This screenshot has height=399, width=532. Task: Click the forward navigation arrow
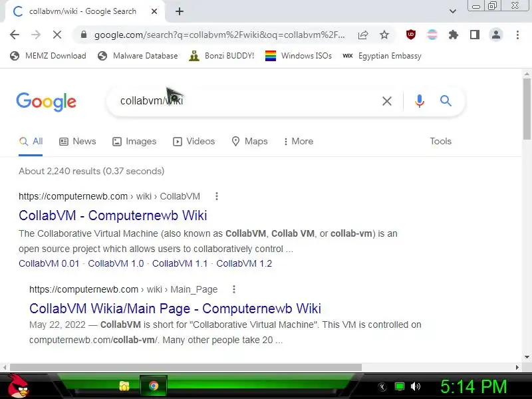click(36, 35)
